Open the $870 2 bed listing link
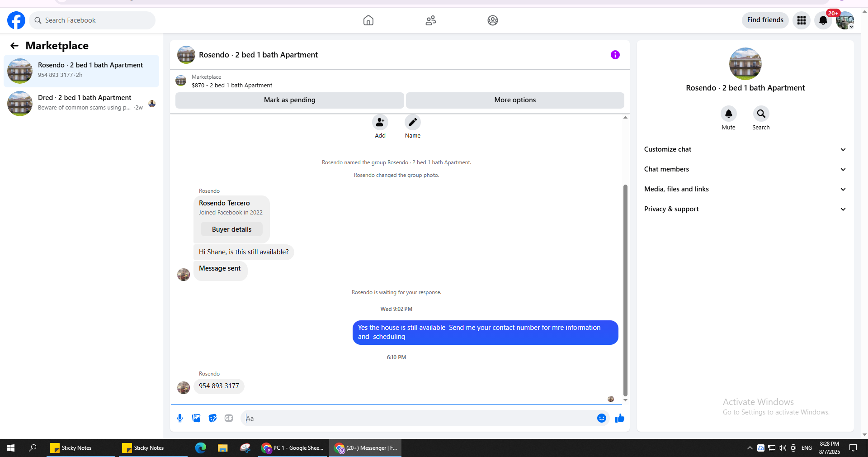This screenshot has height=457, width=868. tap(232, 85)
